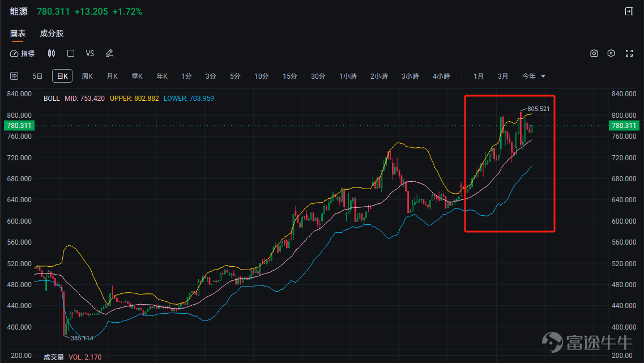The image size is (644, 363).
Task: Select the 季K timeframe
Action: click(137, 76)
